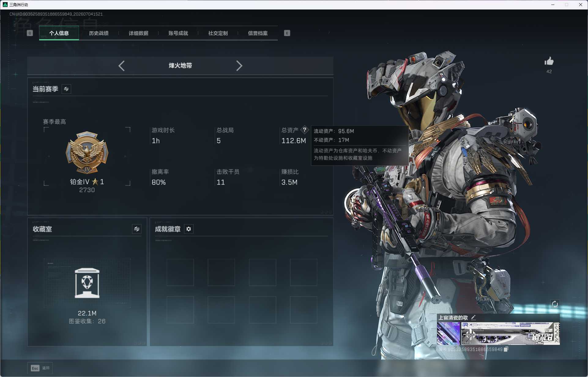Toggle the 收藏室 switch icon
Image resolution: width=588 pixels, height=377 pixels.
coord(137,229)
